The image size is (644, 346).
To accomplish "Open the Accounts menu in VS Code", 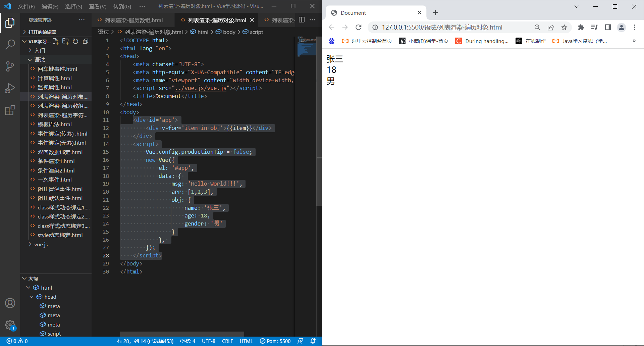I will [10, 303].
